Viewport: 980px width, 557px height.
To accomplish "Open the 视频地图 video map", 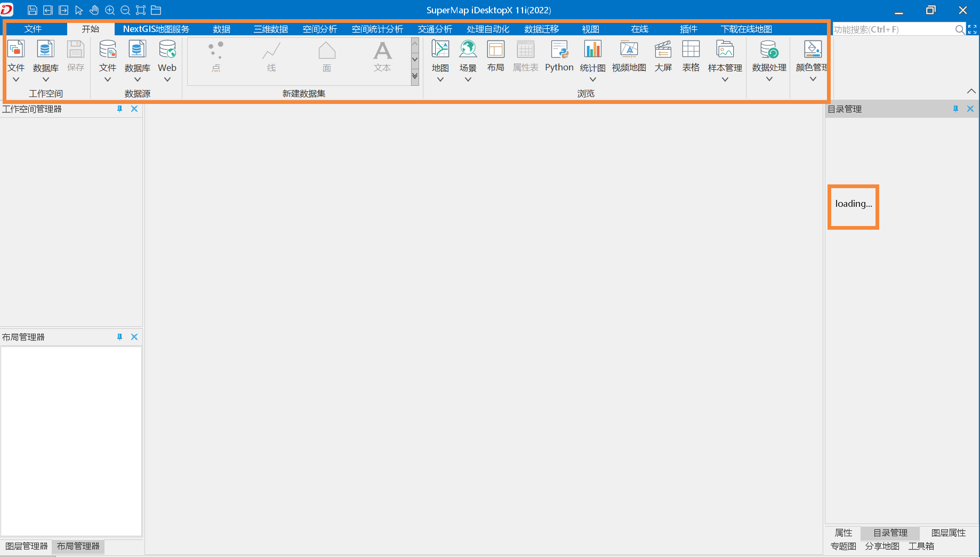I will [x=629, y=50].
